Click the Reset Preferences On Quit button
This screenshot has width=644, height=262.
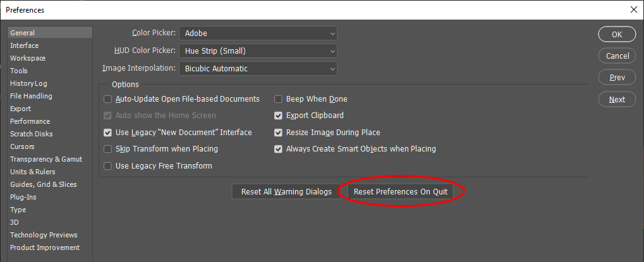pos(401,192)
